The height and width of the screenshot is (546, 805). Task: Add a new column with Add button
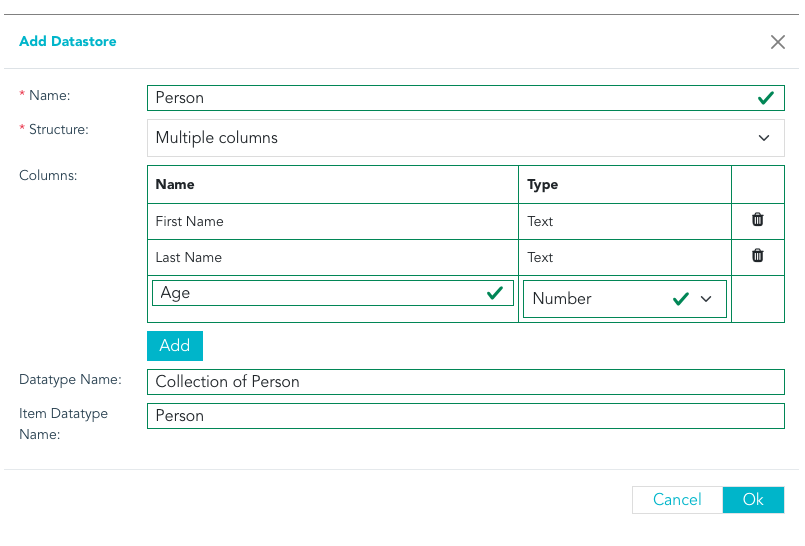click(x=175, y=346)
